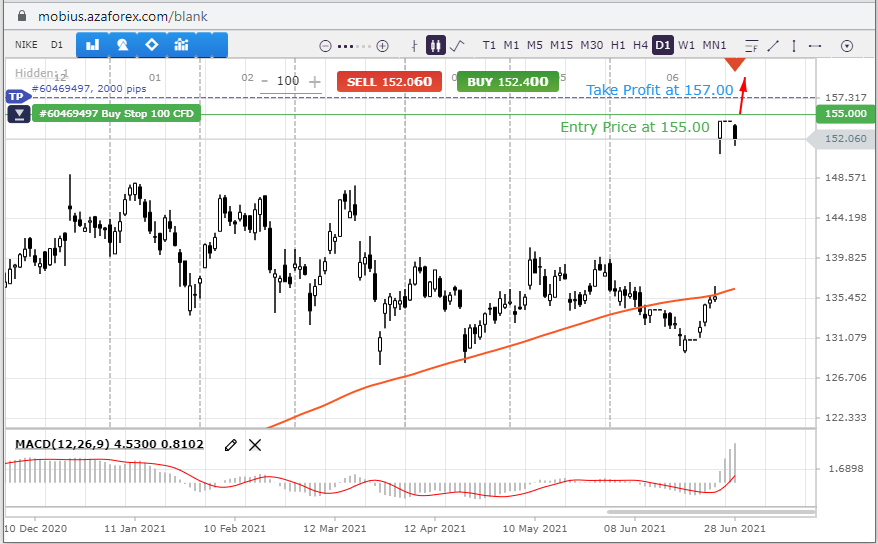Open the NIKE symbol selector
Screen dimensions: 878x544
tap(26, 45)
